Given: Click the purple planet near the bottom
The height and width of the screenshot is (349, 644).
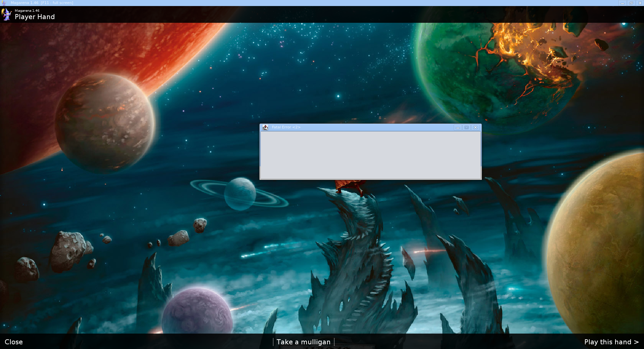Looking at the screenshot, I should (x=197, y=312).
